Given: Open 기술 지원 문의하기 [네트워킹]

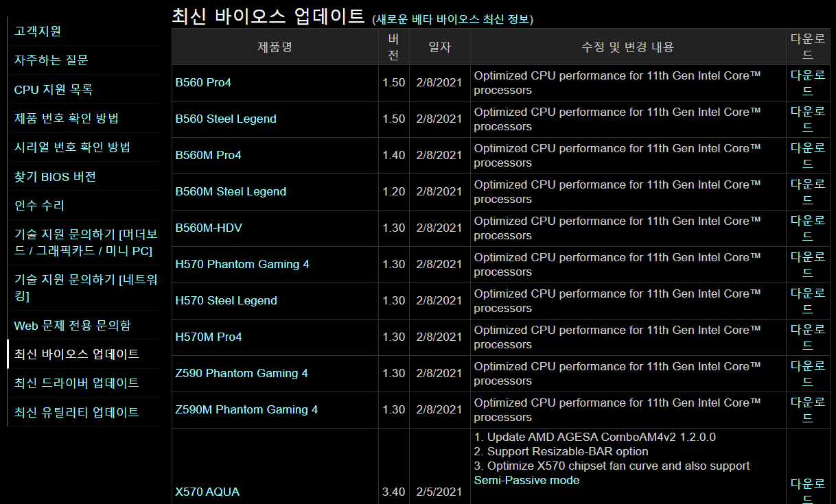Looking at the screenshot, I should pos(86,288).
